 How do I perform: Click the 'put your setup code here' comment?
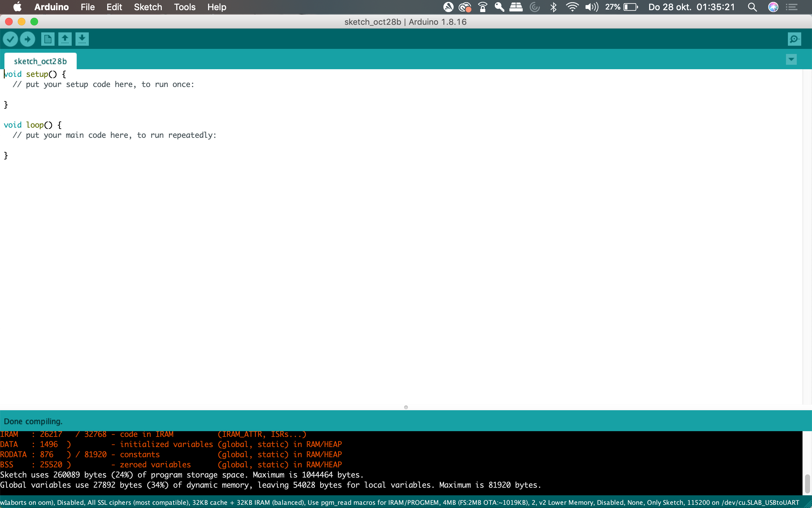[103, 84]
